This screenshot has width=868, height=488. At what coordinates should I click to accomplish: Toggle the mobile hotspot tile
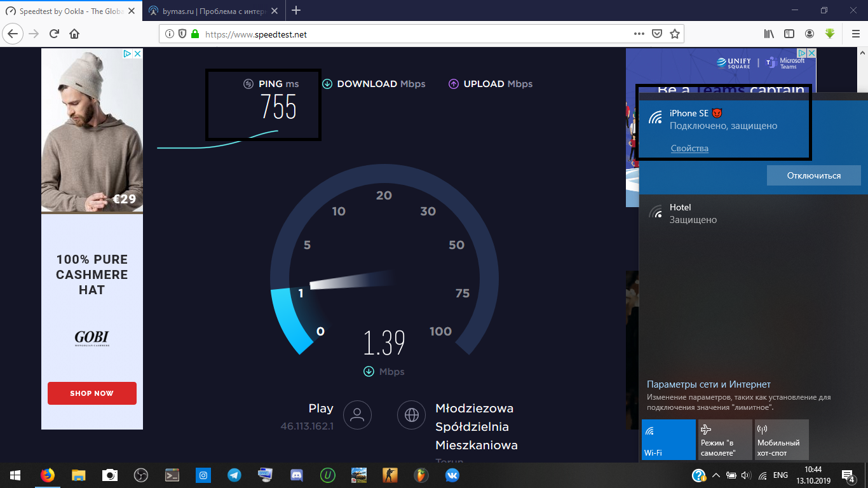click(x=781, y=439)
